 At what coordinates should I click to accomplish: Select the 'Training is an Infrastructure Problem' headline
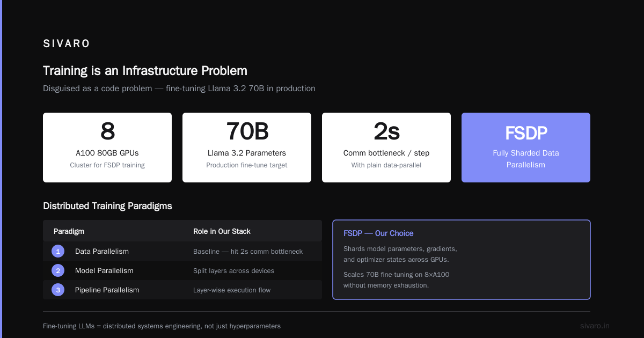145,71
